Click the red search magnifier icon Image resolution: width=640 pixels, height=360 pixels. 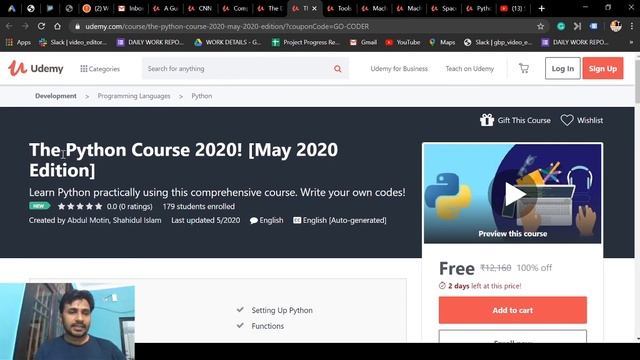point(338,69)
